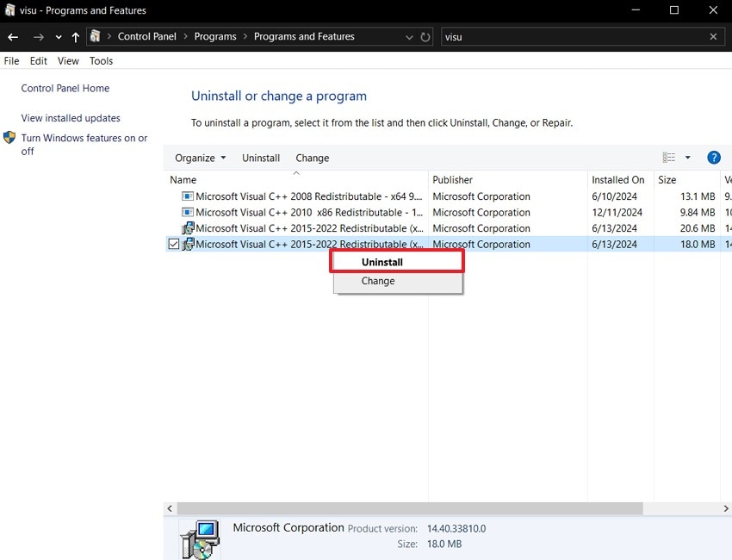Choose Change from the context menu
Screen dimensions: 732x560
[x=378, y=281]
